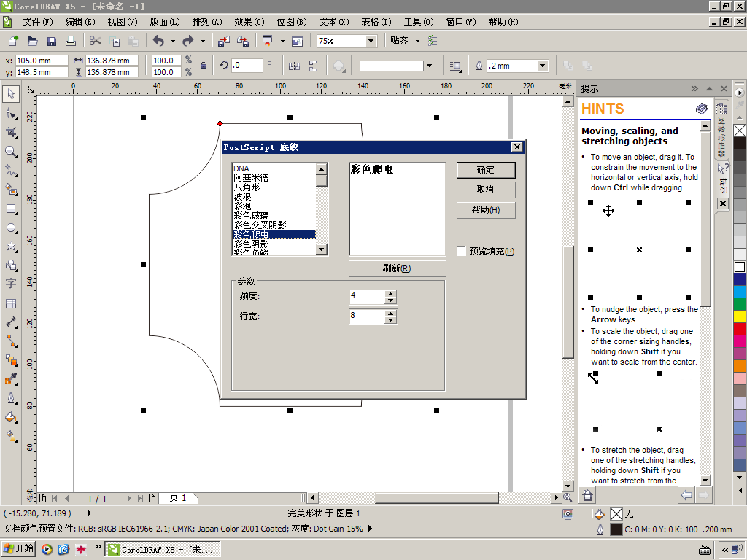Image resolution: width=747 pixels, height=560 pixels.
Task: Select 阿基米德 in texture list
Action: tap(274, 178)
